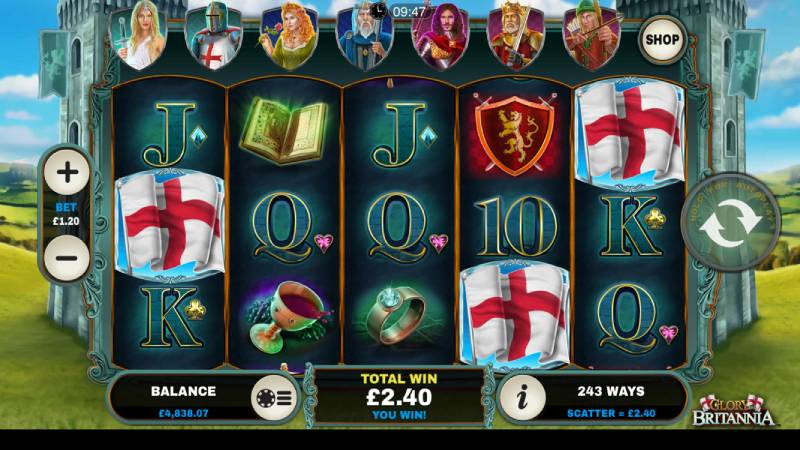This screenshot has width=800, height=450.
Task: Click the St George flag on reel one
Action: click(x=169, y=225)
